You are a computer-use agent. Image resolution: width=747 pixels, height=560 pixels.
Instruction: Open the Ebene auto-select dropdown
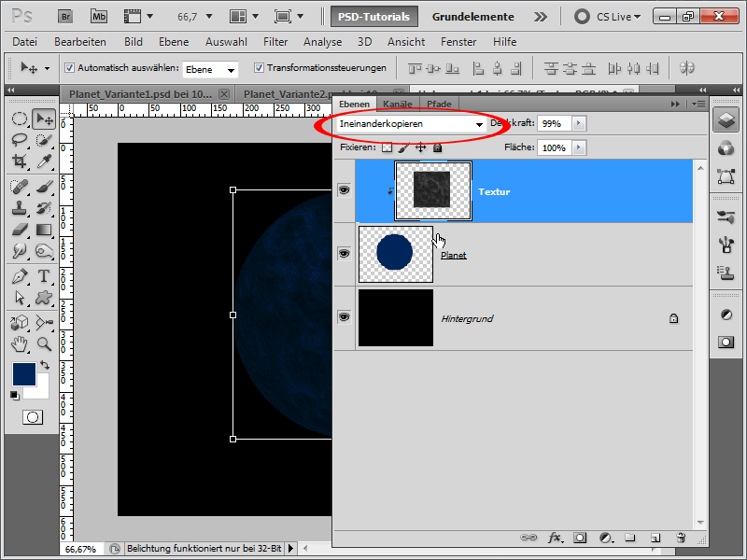[x=210, y=69]
